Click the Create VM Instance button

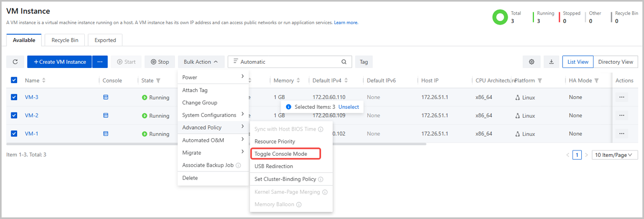(60, 62)
